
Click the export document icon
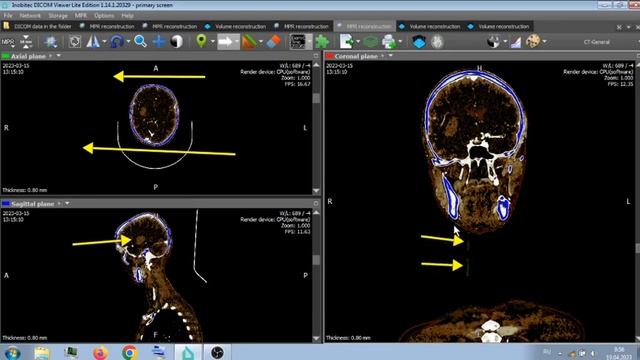(x=347, y=42)
